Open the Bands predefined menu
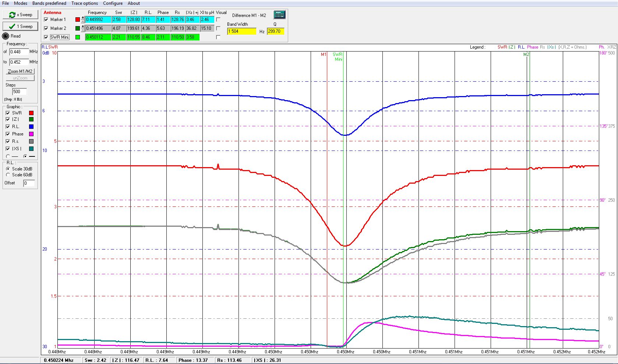 pyautogui.click(x=49, y=3)
